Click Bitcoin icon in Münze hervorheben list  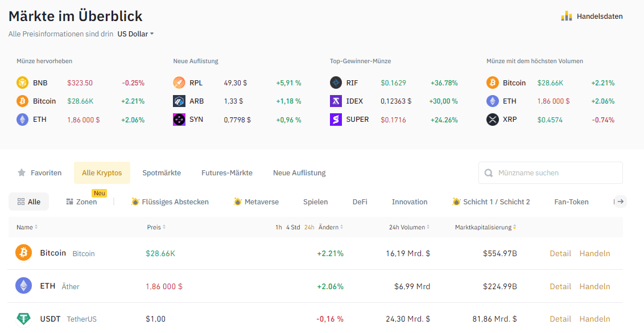point(22,101)
